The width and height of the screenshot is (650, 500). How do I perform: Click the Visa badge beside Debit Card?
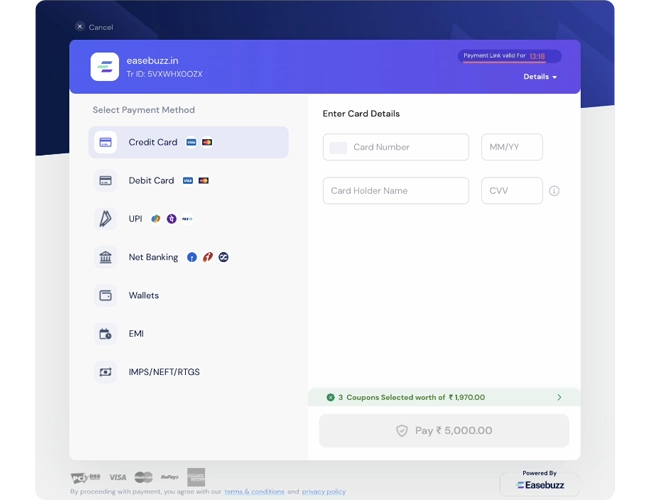click(188, 180)
